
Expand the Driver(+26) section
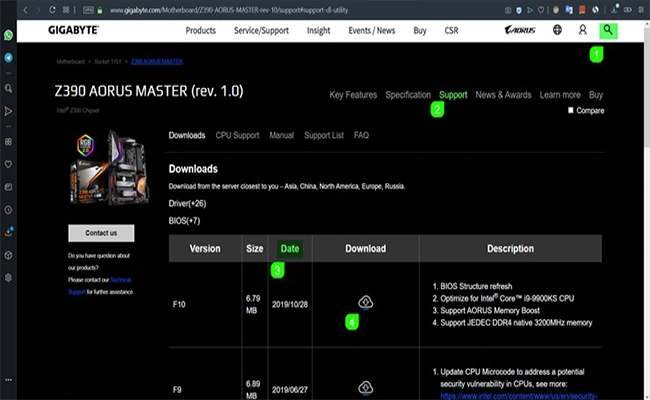[187, 204]
